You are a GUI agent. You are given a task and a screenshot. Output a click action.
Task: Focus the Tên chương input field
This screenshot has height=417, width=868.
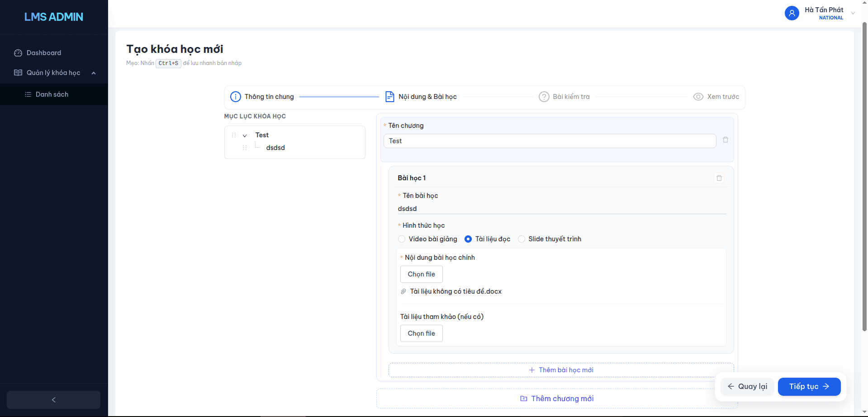point(550,141)
